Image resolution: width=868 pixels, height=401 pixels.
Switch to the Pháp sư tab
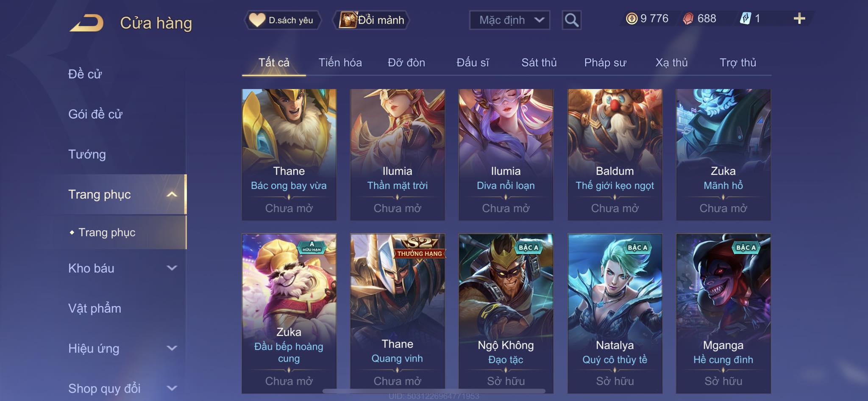click(x=605, y=63)
